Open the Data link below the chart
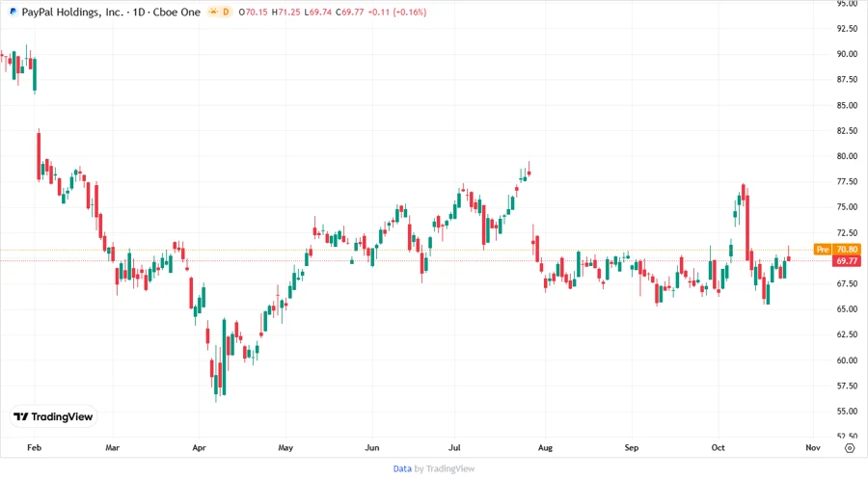The width and height of the screenshot is (868, 480). coord(402,468)
